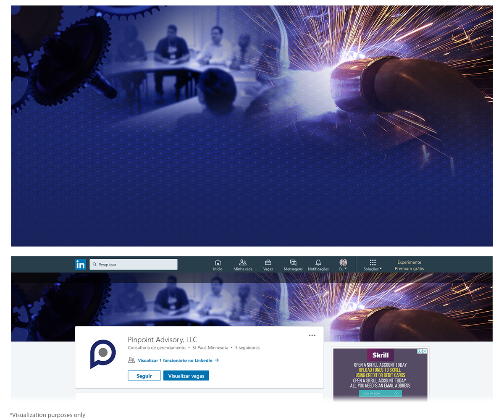The image size is (504, 420).
Task: Click the 3 seguidores text
Action: (247, 348)
